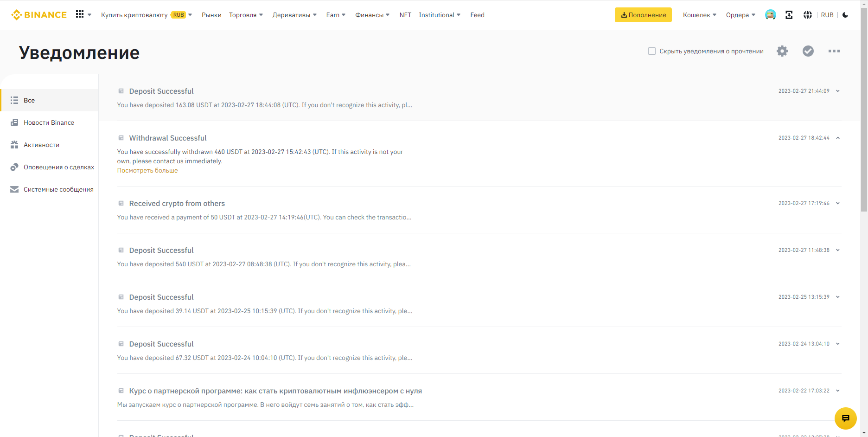Screen dimensions: 868x437
Task: Select Системные сообщения in the sidebar
Action: point(58,189)
